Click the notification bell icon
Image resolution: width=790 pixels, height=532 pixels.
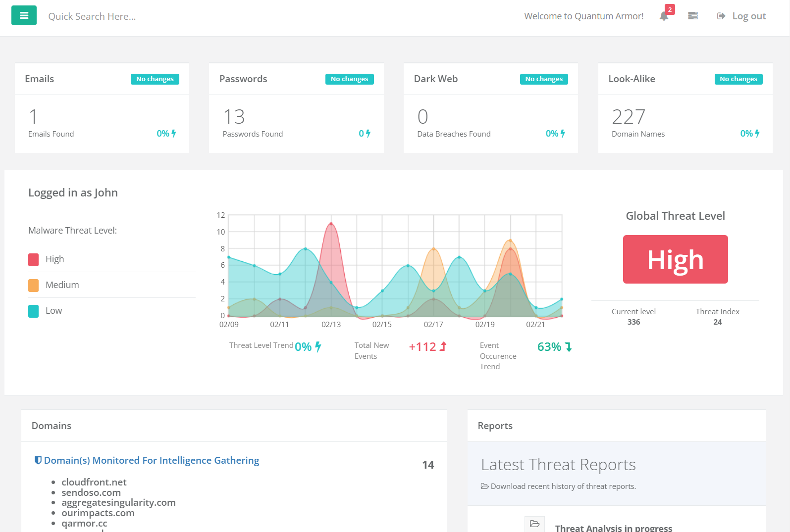pyautogui.click(x=664, y=16)
